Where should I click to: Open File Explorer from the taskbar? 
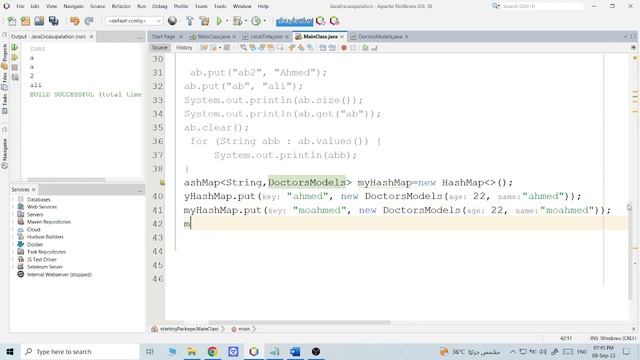[191, 351]
